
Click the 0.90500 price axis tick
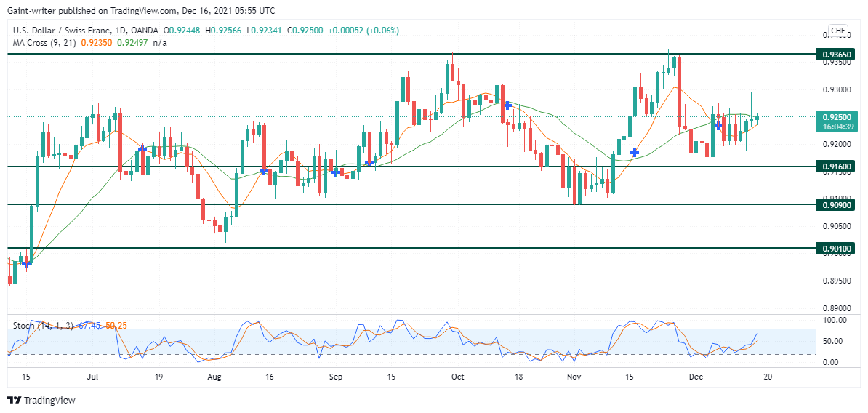click(837, 226)
